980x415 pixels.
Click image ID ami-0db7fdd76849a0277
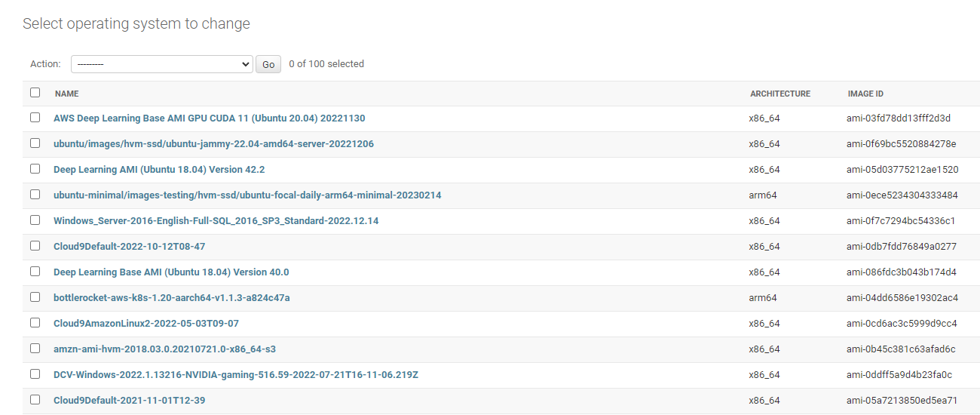(902, 247)
